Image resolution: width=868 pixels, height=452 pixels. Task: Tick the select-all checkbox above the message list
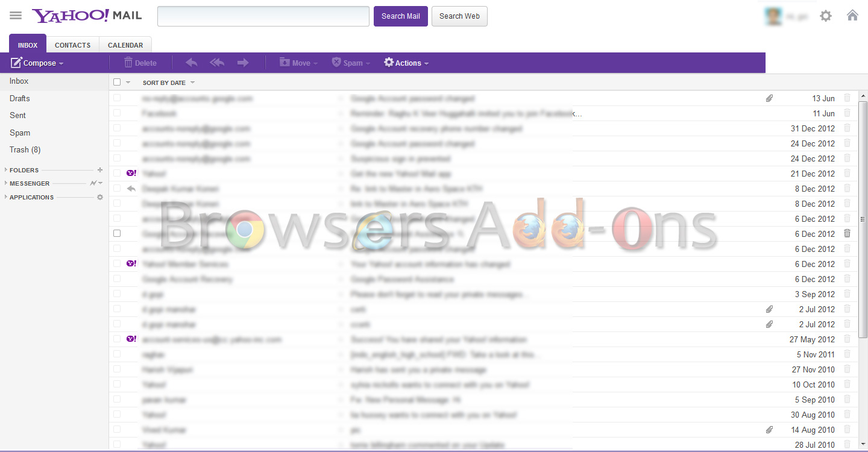coord(117,82)
